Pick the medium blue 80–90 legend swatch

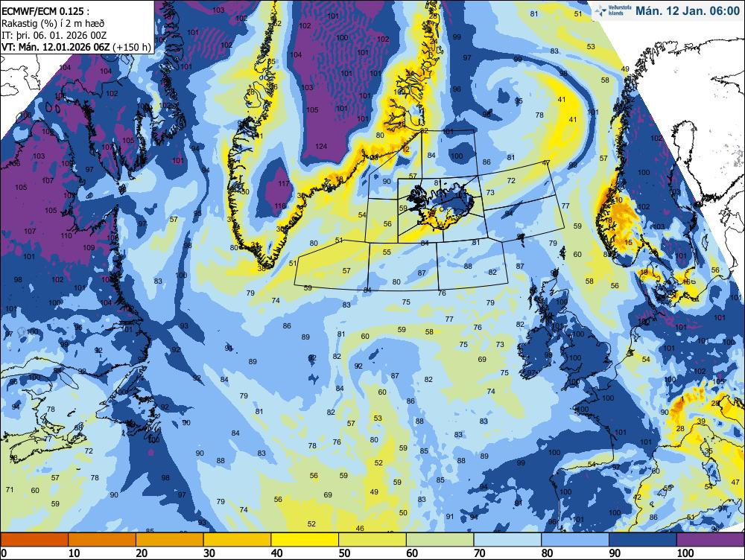[574, 540]
